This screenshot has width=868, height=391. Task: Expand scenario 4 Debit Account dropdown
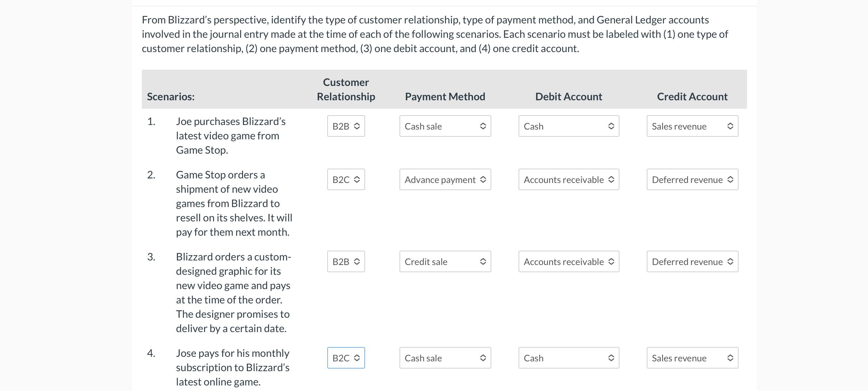[x=568, y=358]
